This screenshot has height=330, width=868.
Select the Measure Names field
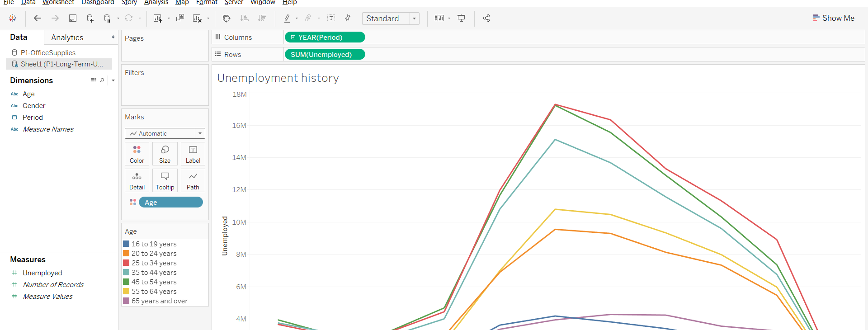(48, 129)
